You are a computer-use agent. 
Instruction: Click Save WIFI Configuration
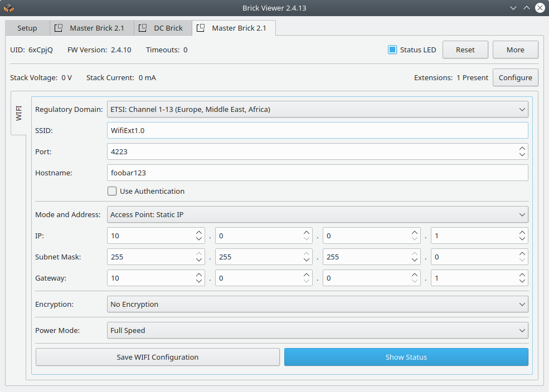click(x=158, y=357)
